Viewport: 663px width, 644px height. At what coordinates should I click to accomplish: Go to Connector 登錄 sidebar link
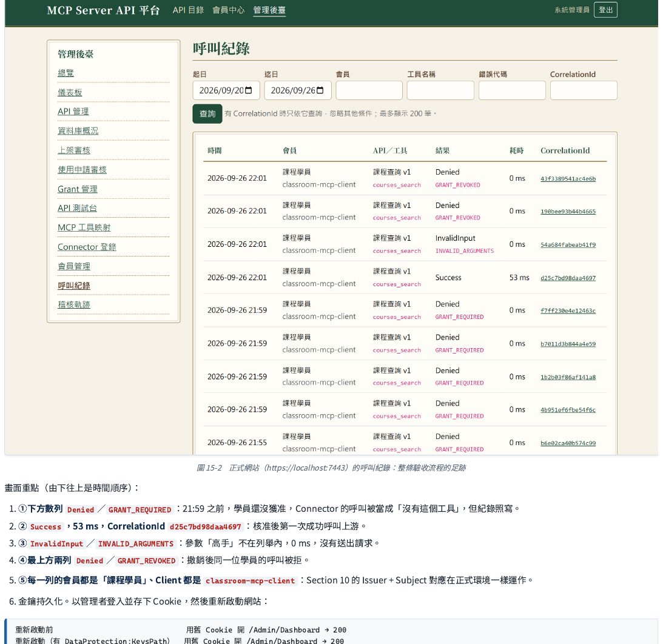click(87, 247)
